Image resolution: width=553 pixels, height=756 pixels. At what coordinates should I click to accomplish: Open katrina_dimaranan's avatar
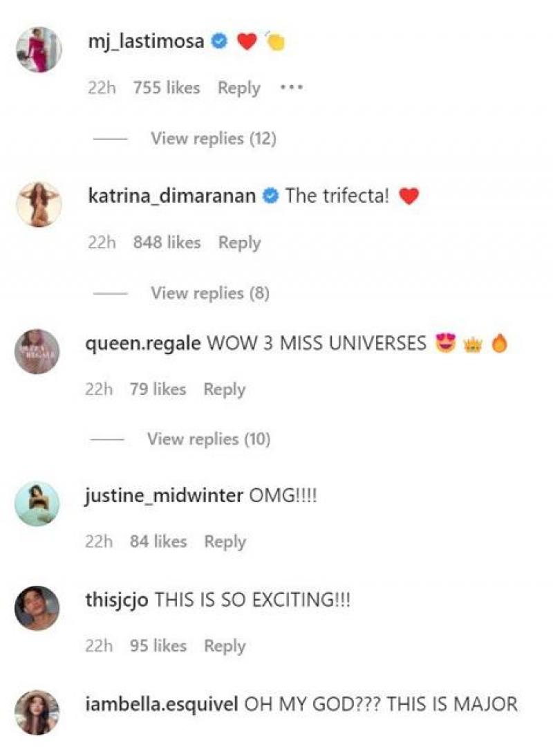click(39, 205)
